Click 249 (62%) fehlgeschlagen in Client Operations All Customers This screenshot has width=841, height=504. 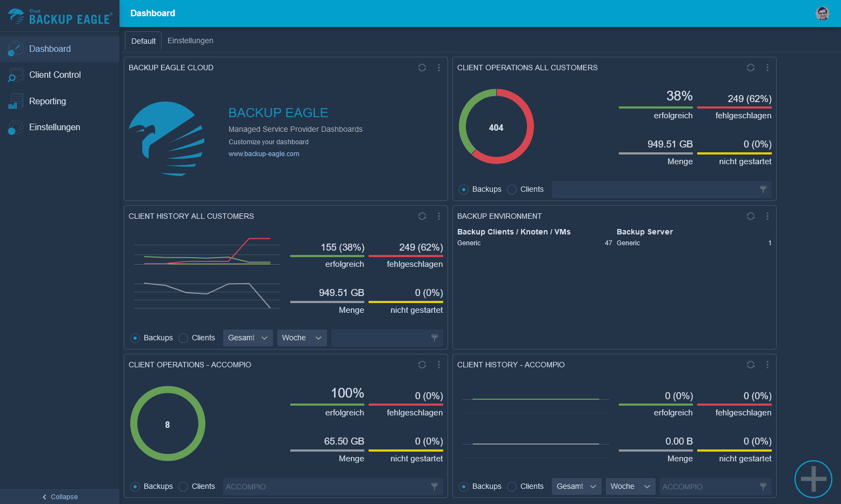[735, 106]
